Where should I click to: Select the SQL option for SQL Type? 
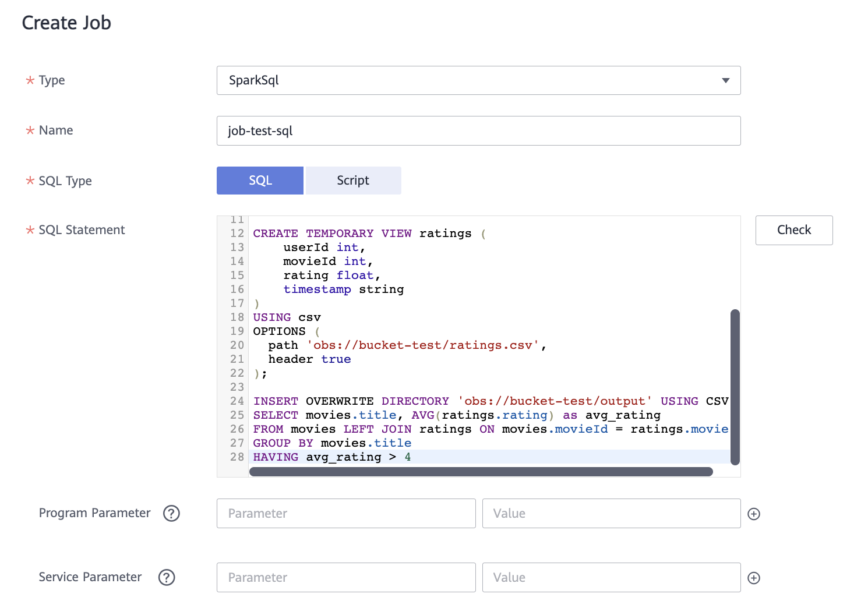pos(260,181)
